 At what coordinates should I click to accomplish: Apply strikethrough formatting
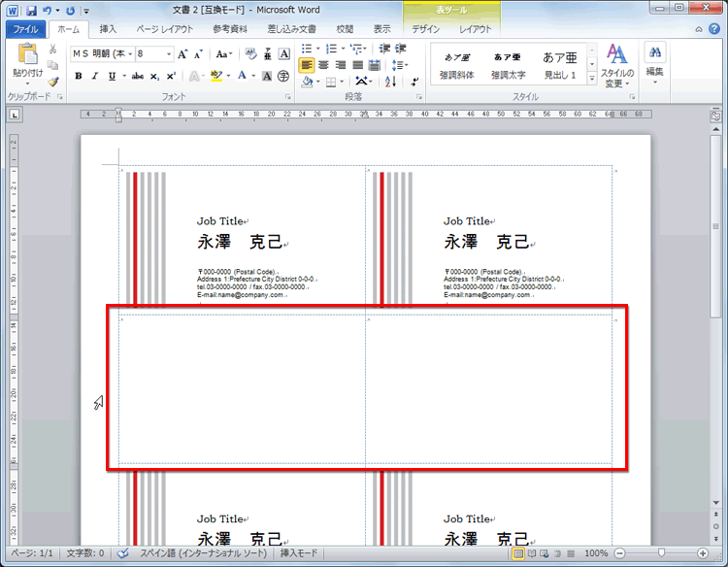coord(138,76)
